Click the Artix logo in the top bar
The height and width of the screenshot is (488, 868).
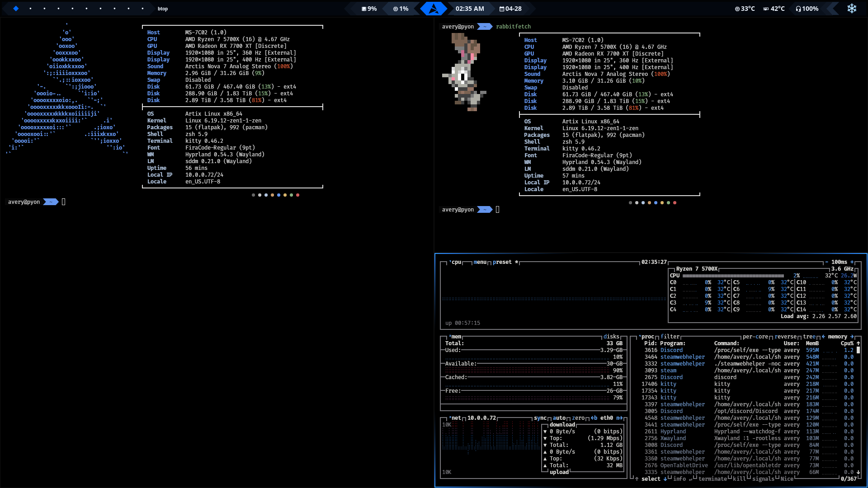pos(434,9)
